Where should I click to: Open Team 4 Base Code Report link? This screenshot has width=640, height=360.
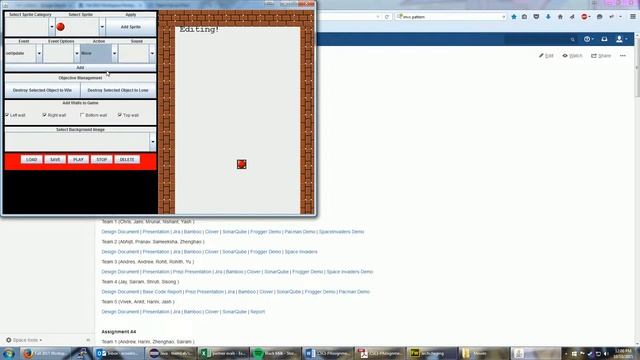162,292
